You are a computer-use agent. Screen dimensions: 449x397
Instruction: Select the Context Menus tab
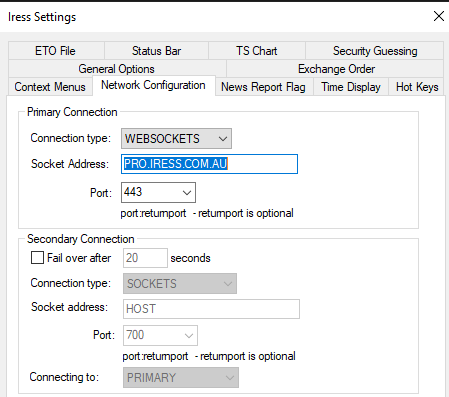50,87
